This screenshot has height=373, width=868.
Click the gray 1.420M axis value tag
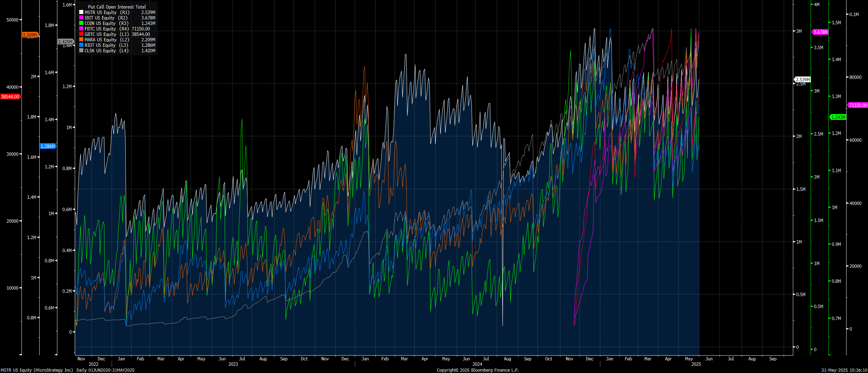click(x=65, y=42)
